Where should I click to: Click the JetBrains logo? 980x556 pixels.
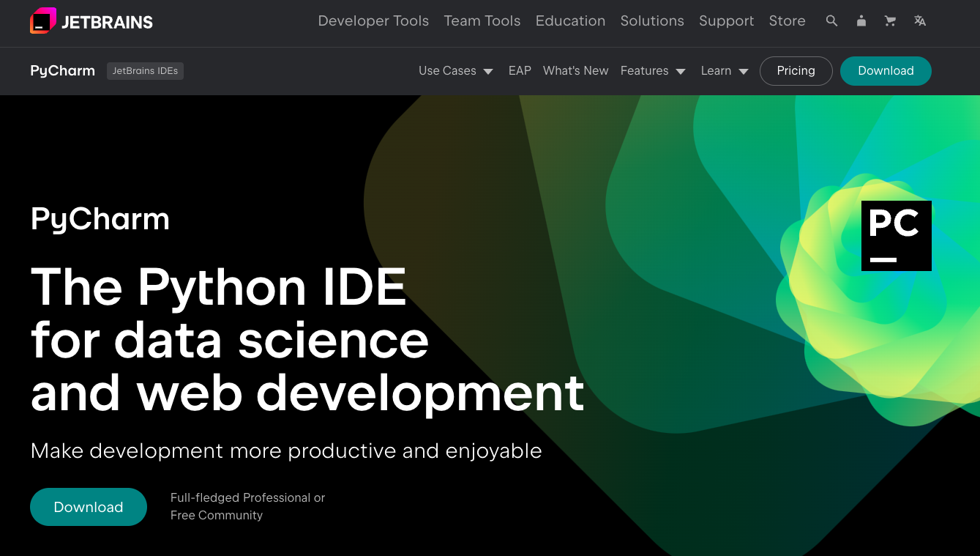[x=91, y=21]
